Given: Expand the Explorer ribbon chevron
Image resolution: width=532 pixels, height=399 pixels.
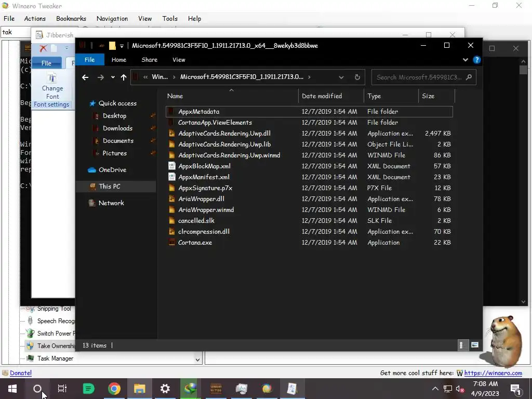Looking at the screenshot, I should point(465,60).
